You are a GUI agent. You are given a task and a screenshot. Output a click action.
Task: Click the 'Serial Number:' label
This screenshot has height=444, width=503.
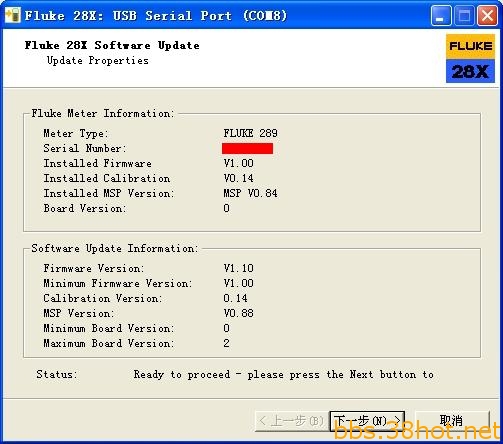tap(85, 148)
